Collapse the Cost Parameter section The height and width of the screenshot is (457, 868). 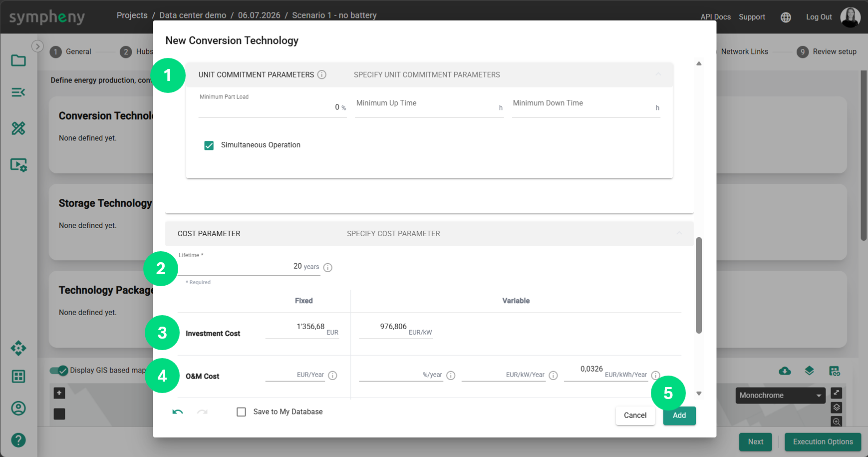(x=679, y=233)
